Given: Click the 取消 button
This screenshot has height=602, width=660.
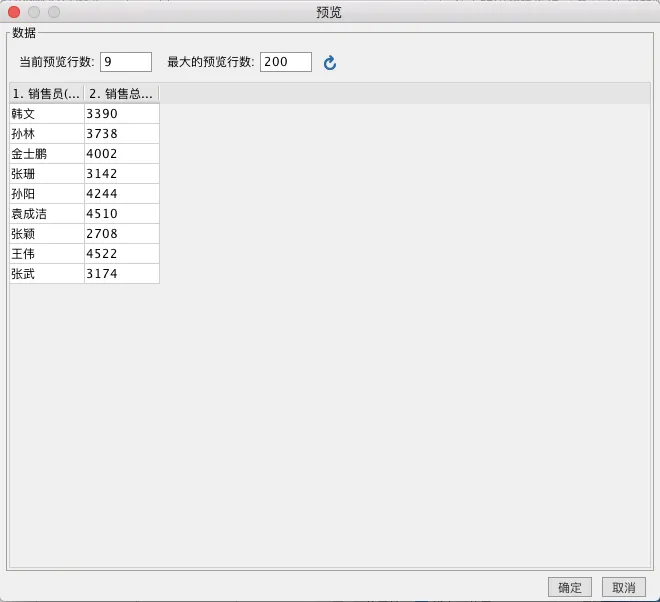Looking at the screenshot, I should click(x=623, y=587).
